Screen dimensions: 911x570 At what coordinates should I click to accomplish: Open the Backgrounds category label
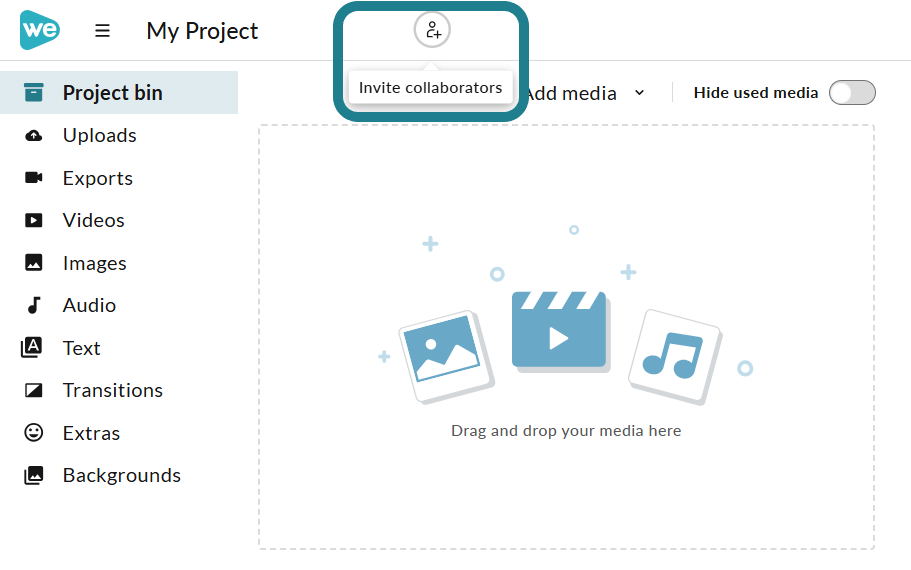click(x=122, y=475)
